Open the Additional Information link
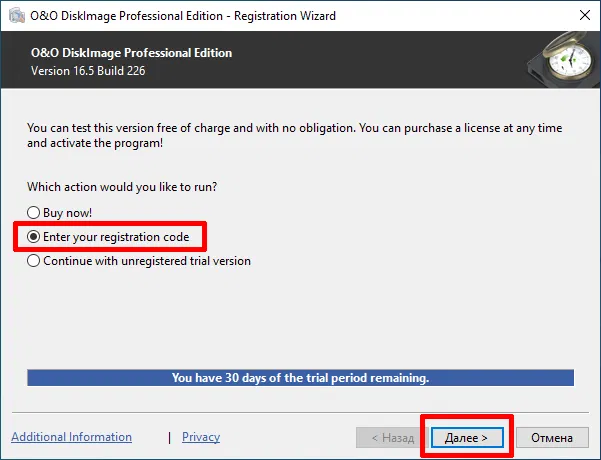The width and height of the screenshot is (601, 460). pos(71,437)
